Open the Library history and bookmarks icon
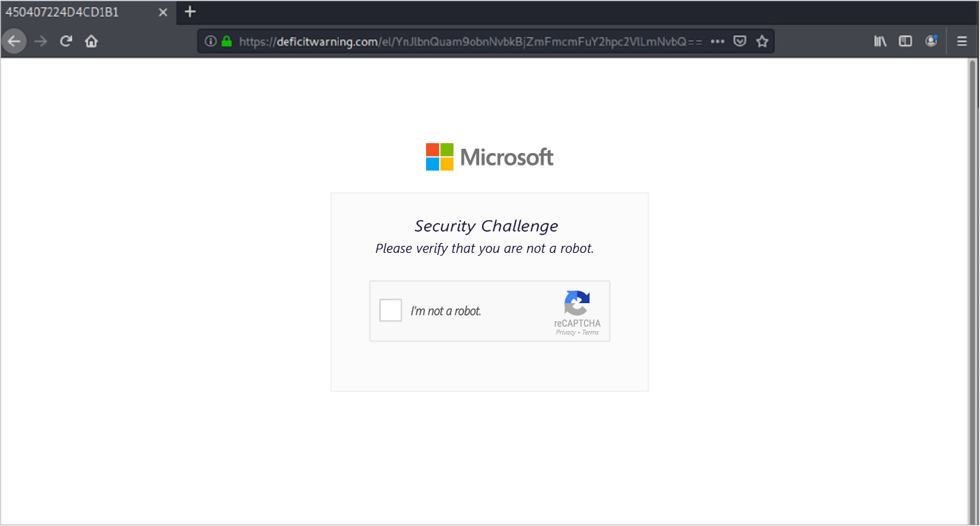This screenshot has height=526, width=980. [880, 41]
